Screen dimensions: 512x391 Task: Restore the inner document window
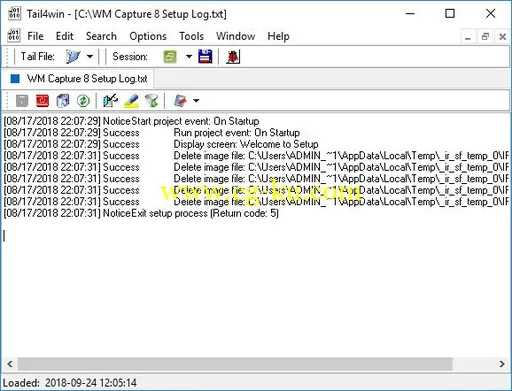coord(485,37)
